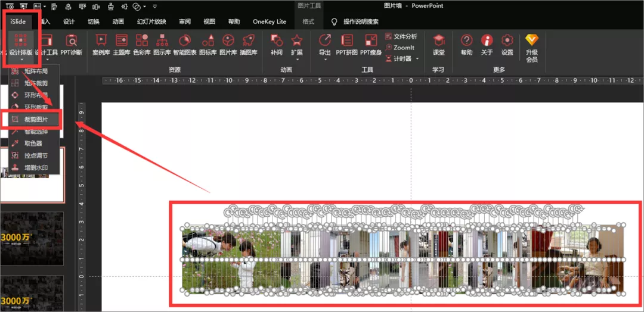
Task: Open the 图示库 diagram library
Action: 162,45
